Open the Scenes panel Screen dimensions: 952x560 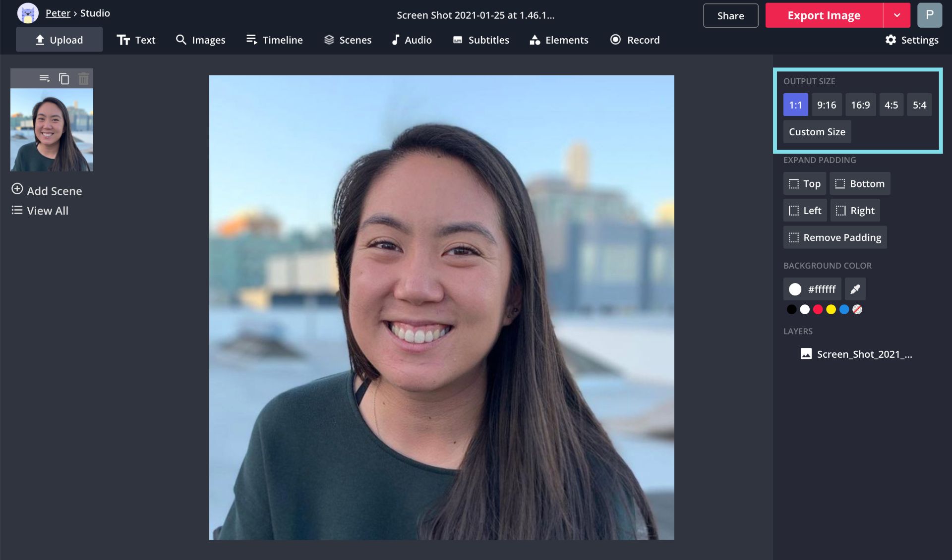(x=348, y=40)
